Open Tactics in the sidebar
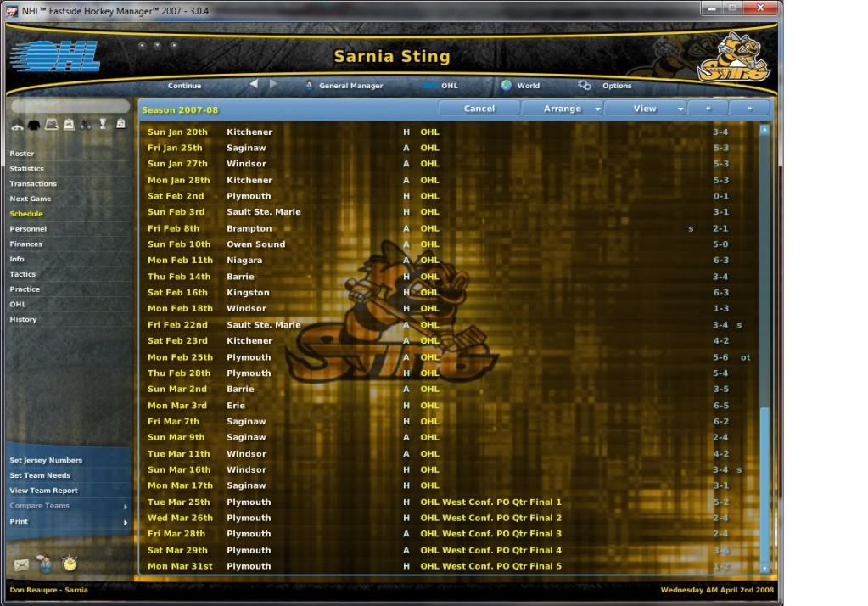 (x=22, y=274)
